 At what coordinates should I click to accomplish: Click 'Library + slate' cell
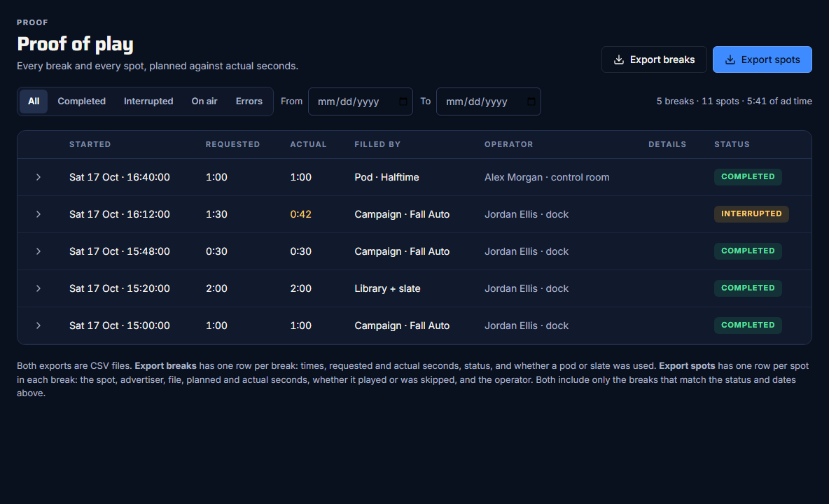(x=387, y=288)
